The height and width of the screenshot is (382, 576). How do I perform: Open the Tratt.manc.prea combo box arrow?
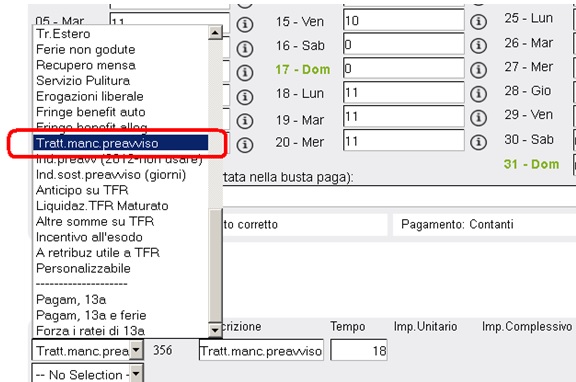click(x=136, y=350)
